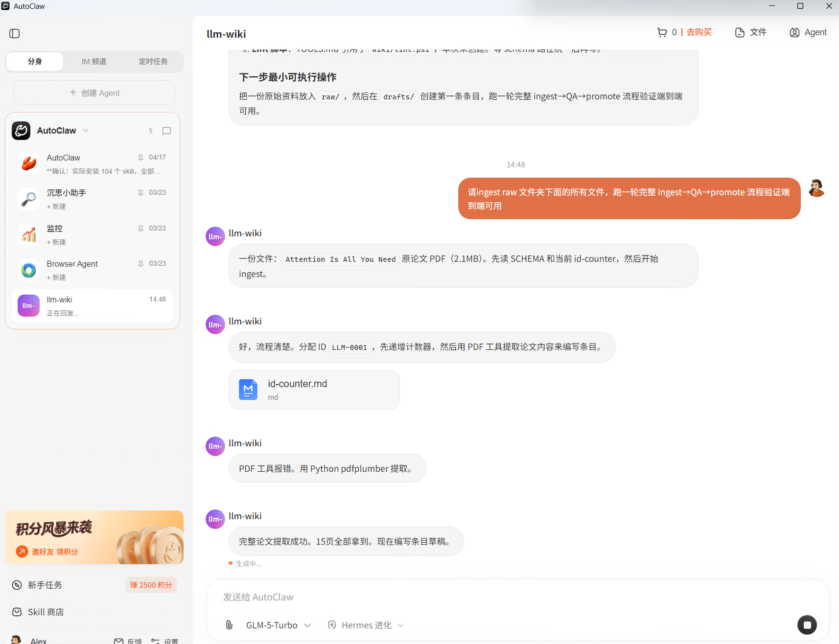This screenshot has width=839, height=644.
Task: Expand the GLM-5-Turbo model dropdown
Action: point(279,625)
